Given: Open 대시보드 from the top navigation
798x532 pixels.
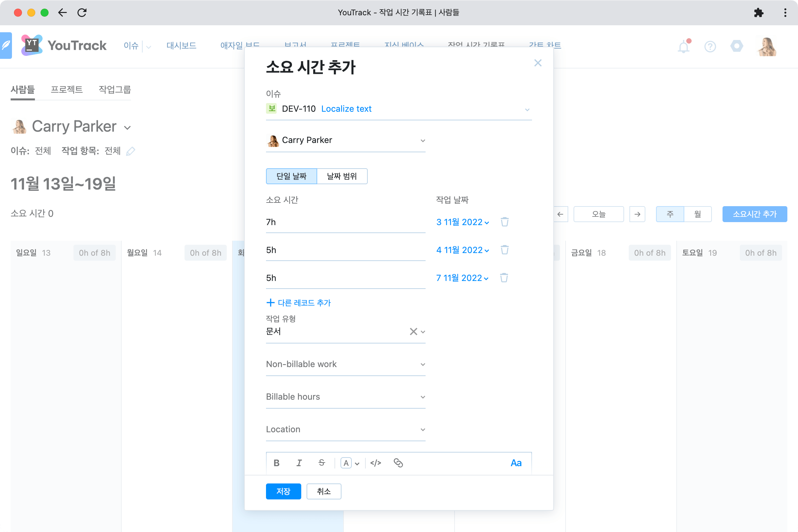Looking at the screenshot, I should pos(181,46).
